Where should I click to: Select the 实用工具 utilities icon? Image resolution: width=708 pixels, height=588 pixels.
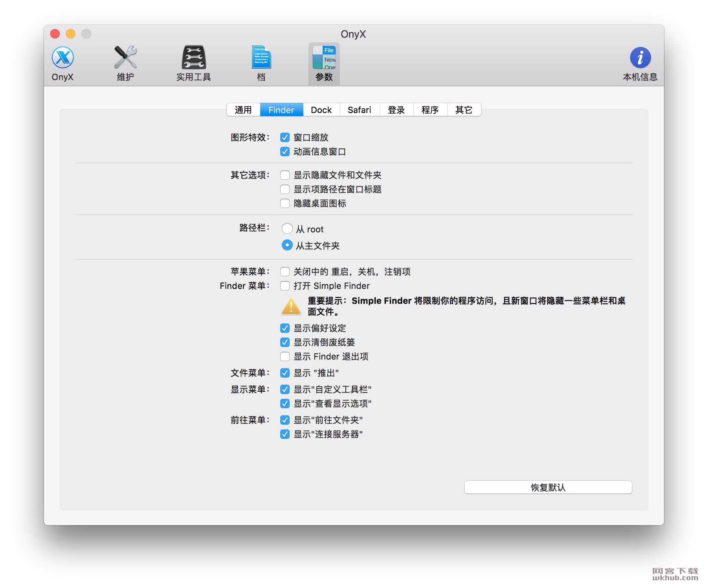coord(193,64)
